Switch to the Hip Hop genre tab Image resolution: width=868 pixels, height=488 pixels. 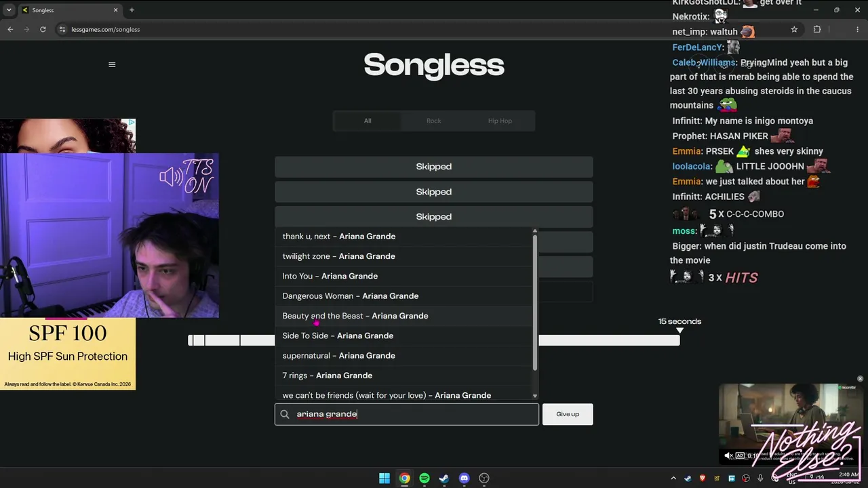(x=500, y=121)
